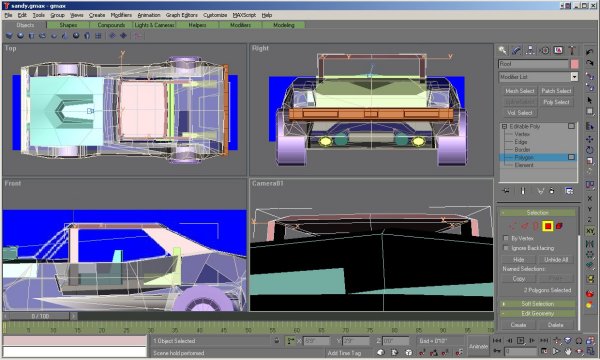Open the Motion command panel
This screenshot has height=360, width=600.
pyautogui.click(x=544, y=50)
